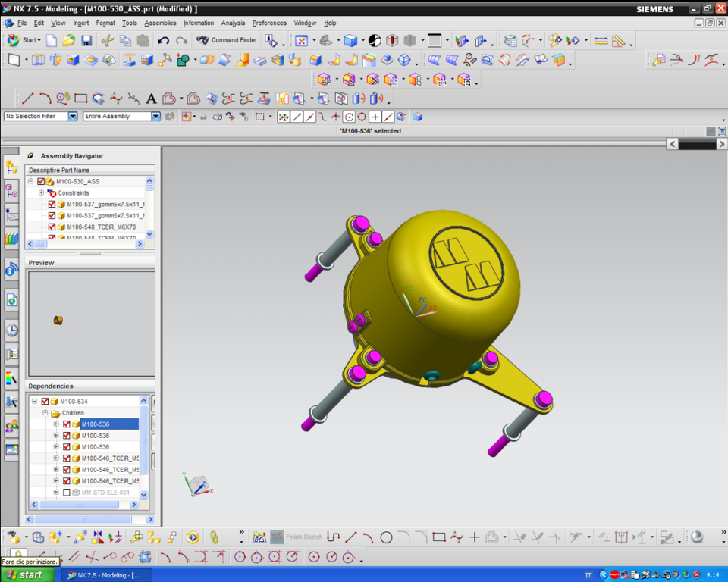Open the Assembly Navigator resource bar tab
728x582 pixels.
[11, 167]
